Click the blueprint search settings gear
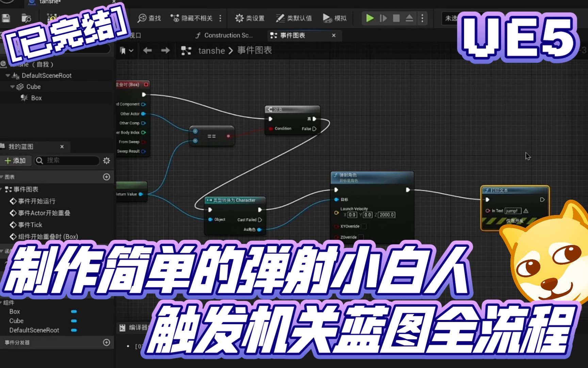The width and height of the screenshot is (588, 368). [107, 160]
